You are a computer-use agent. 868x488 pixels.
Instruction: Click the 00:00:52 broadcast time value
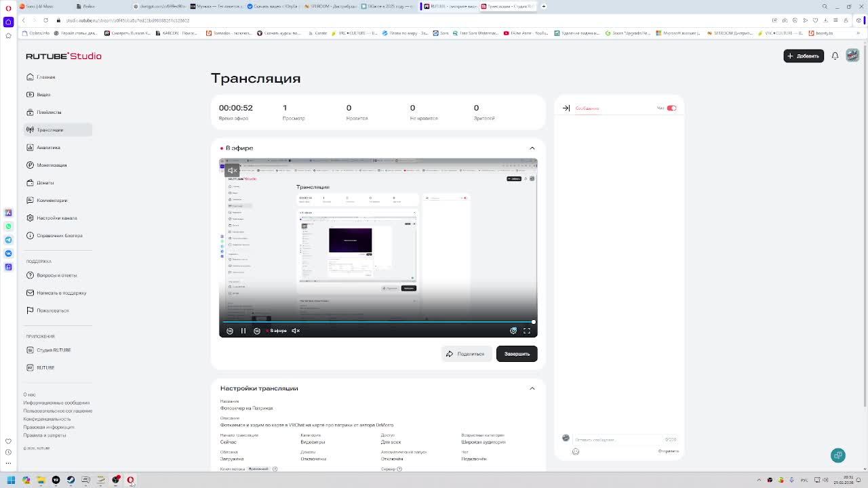[x=235, y=108]
